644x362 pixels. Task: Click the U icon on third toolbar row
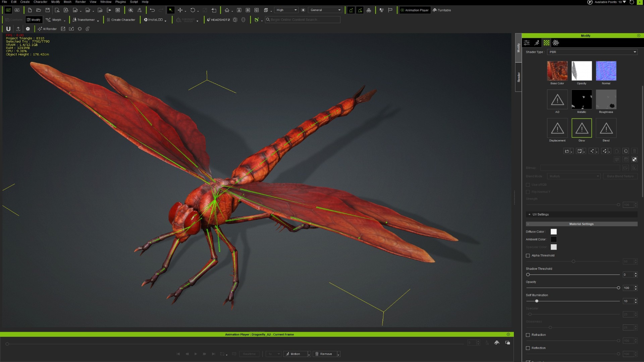click(8, 29)
